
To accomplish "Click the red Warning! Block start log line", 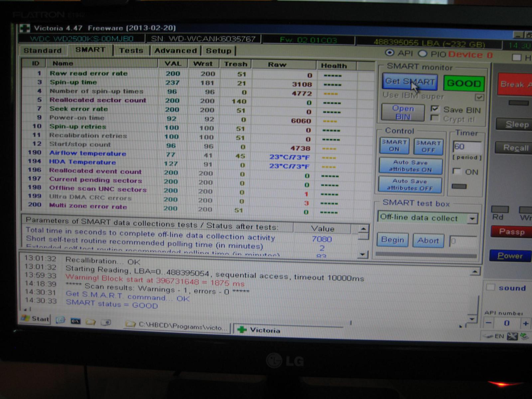I will 154,280.
